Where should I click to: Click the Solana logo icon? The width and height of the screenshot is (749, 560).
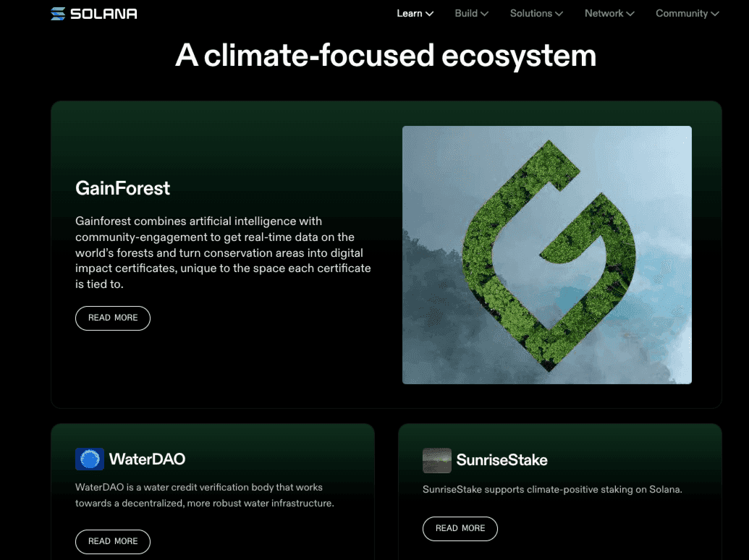(58, 14)
